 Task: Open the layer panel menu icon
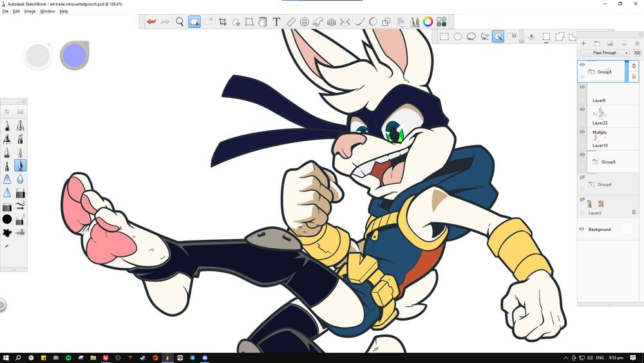click(637, 43)
